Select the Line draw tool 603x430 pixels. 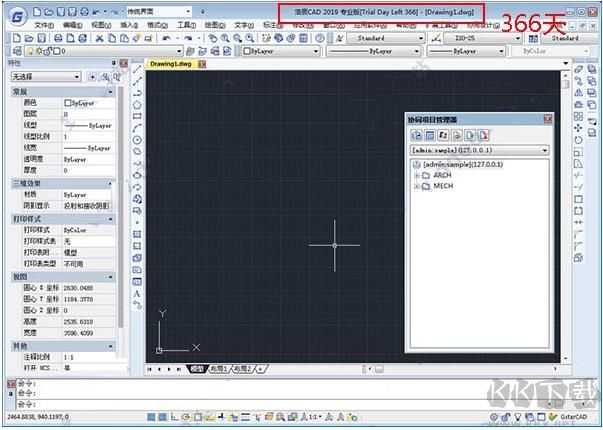point(137,69)
